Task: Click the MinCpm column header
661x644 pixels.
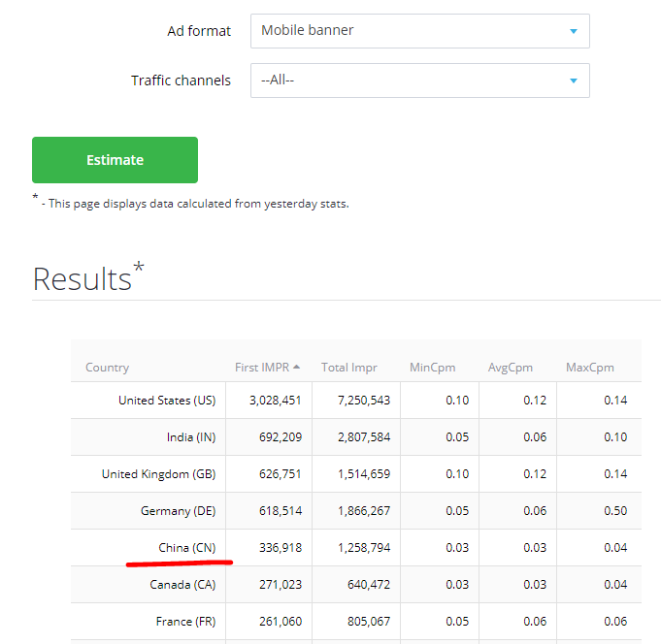Action: click(432, 368)
